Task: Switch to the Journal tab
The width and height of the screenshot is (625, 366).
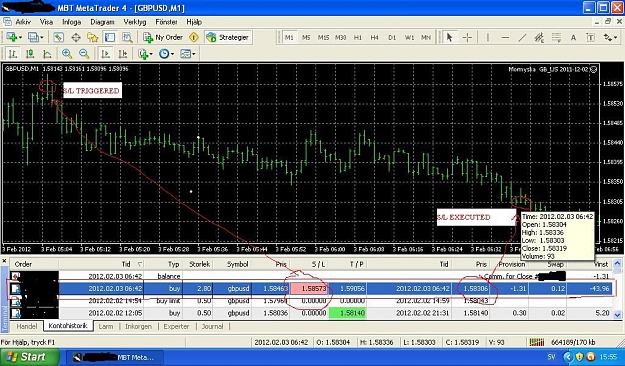Action: click(212, 326)
